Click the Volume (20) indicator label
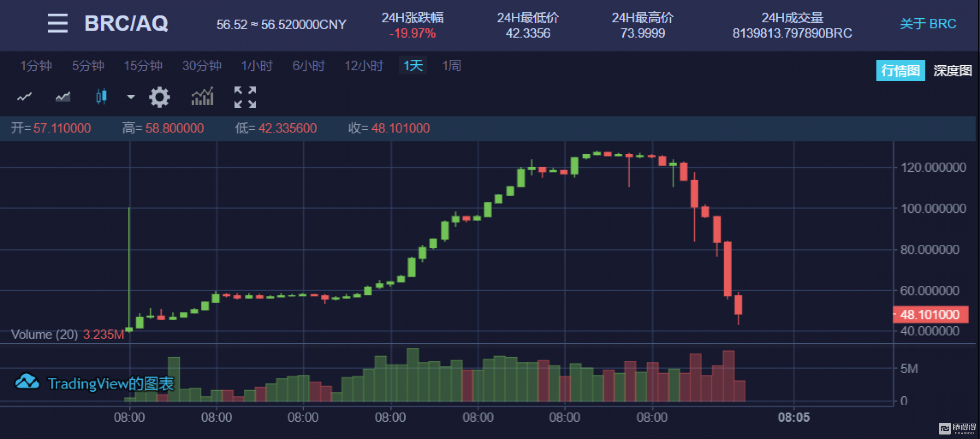The height and width of the screenshot is (439, 980). click(44, 334)
